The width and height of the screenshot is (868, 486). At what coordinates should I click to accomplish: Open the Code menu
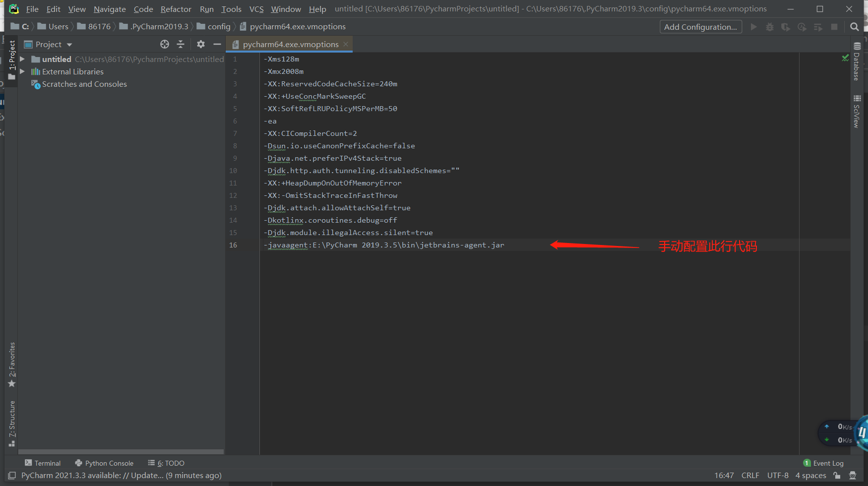click(143, 9)
